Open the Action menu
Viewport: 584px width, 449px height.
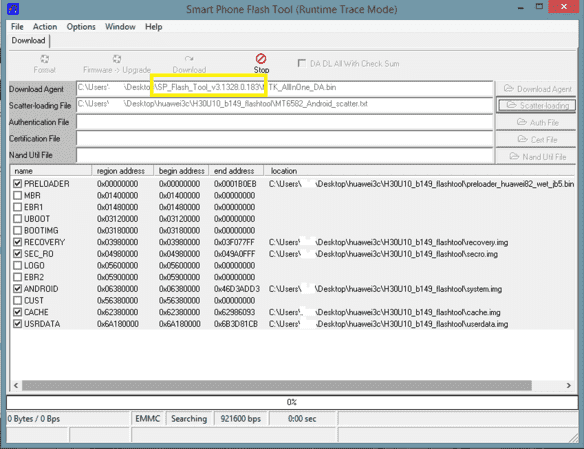[x=45, y=27]
